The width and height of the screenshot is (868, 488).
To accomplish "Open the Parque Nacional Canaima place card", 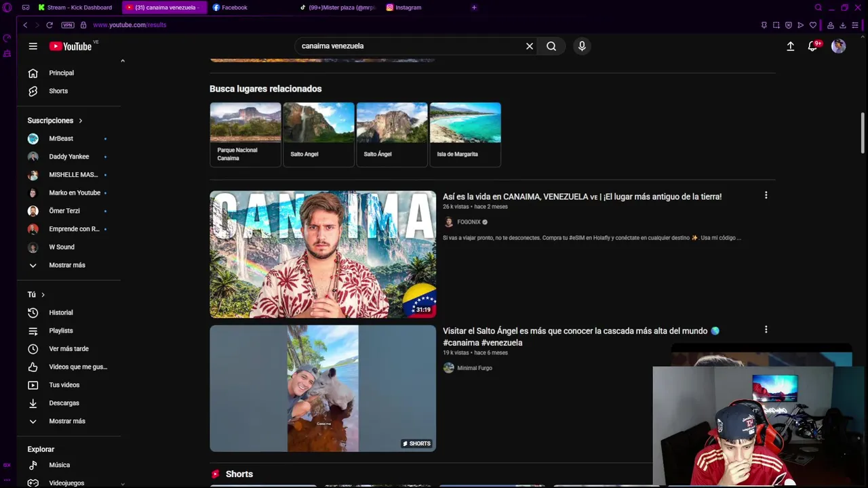I will click(245, 134).
